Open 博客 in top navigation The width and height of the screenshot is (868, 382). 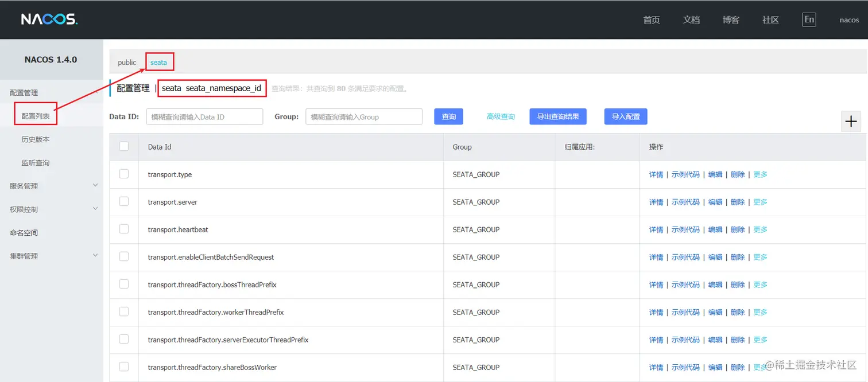pos(731,20)
